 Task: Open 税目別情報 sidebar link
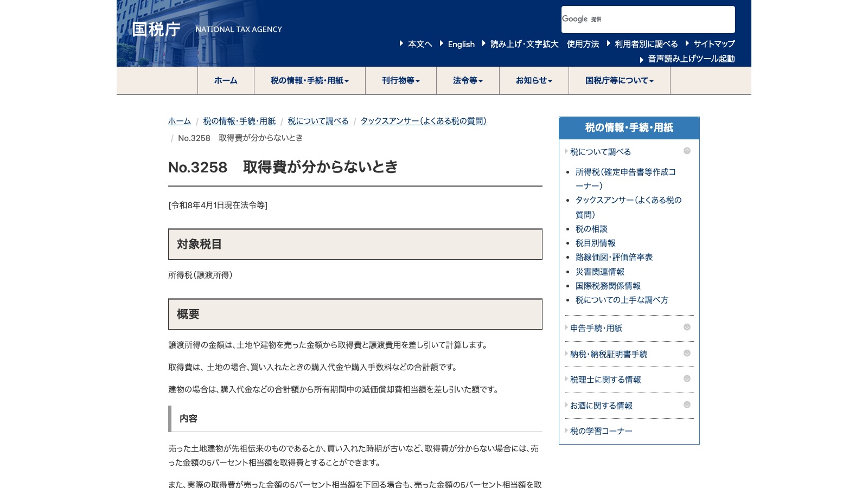point(596,243)
